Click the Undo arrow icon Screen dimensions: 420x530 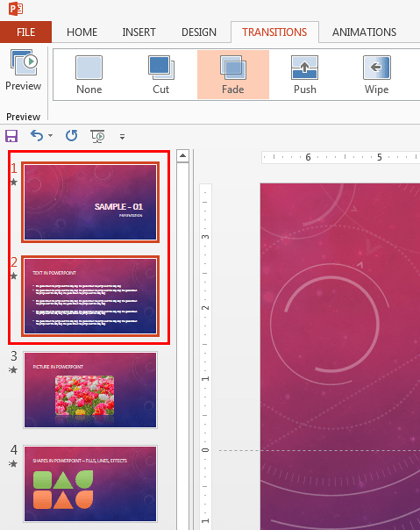click(x=37, y=136)
